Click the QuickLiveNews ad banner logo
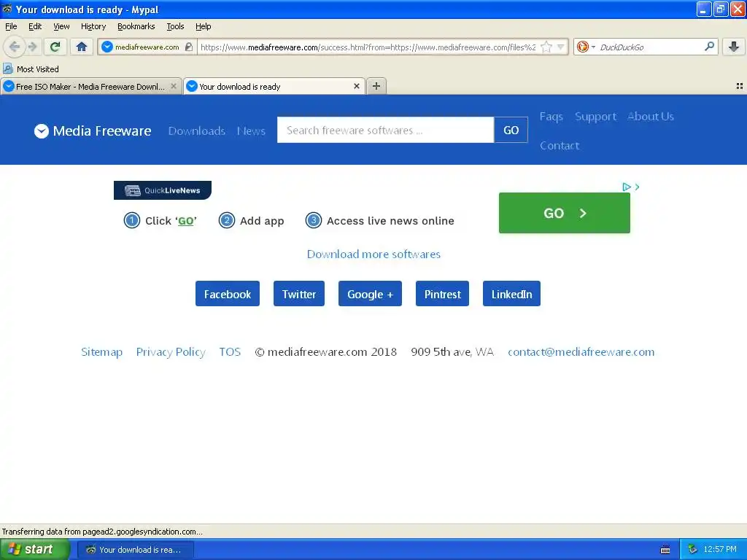 [x=163, y=190]
